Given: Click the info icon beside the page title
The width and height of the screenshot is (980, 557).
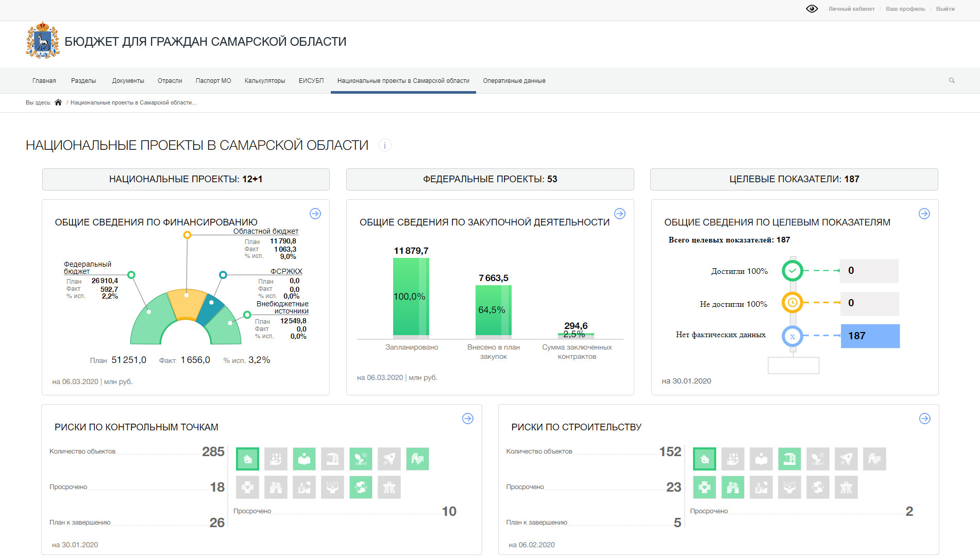Looking at the screenshot, I should [385, 145].
